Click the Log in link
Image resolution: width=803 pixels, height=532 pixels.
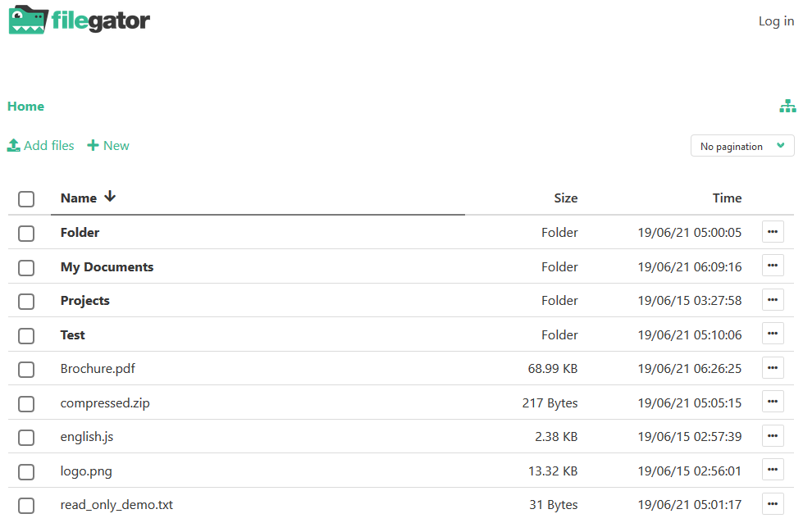(x=776, y=21)
